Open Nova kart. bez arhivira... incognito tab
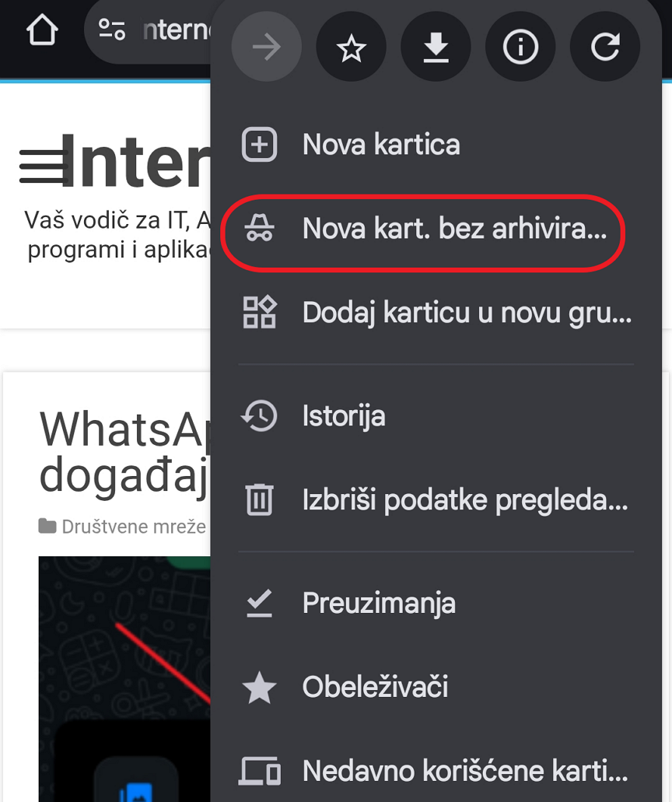 [436, 229]
